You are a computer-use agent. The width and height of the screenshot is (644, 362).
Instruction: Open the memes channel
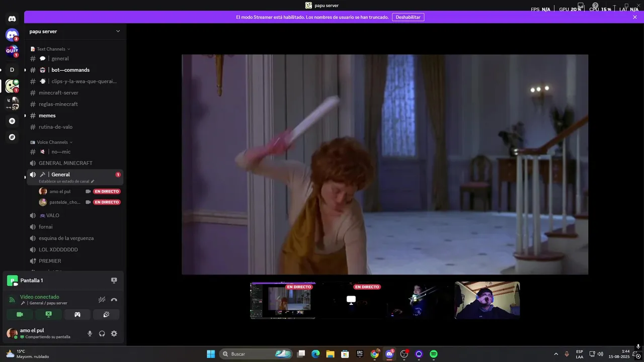click(x=75, y=116)
